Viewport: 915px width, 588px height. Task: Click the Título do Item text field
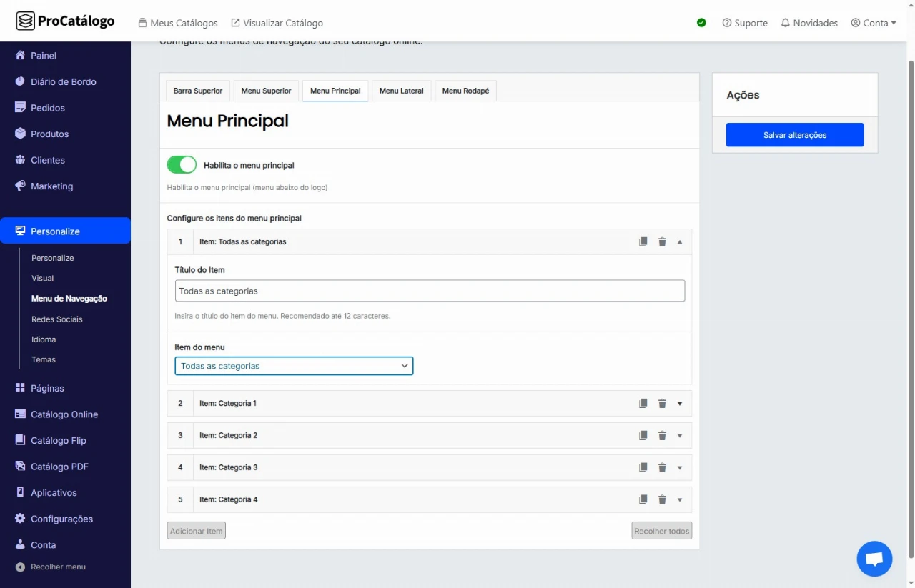430,291
